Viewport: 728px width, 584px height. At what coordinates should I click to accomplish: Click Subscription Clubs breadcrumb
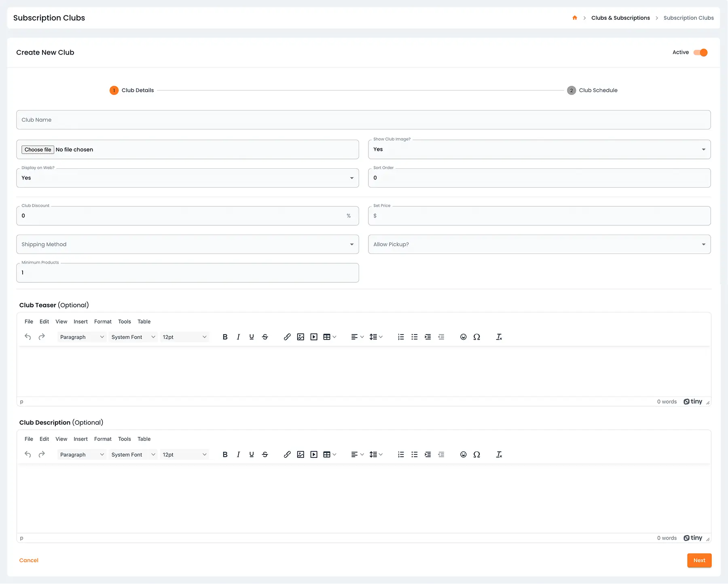pyautogui.click(x=688, y=18)
